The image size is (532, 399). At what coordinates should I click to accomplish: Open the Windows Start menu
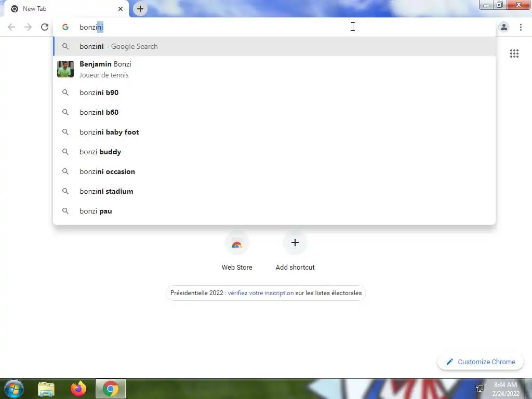pos(14,389)
